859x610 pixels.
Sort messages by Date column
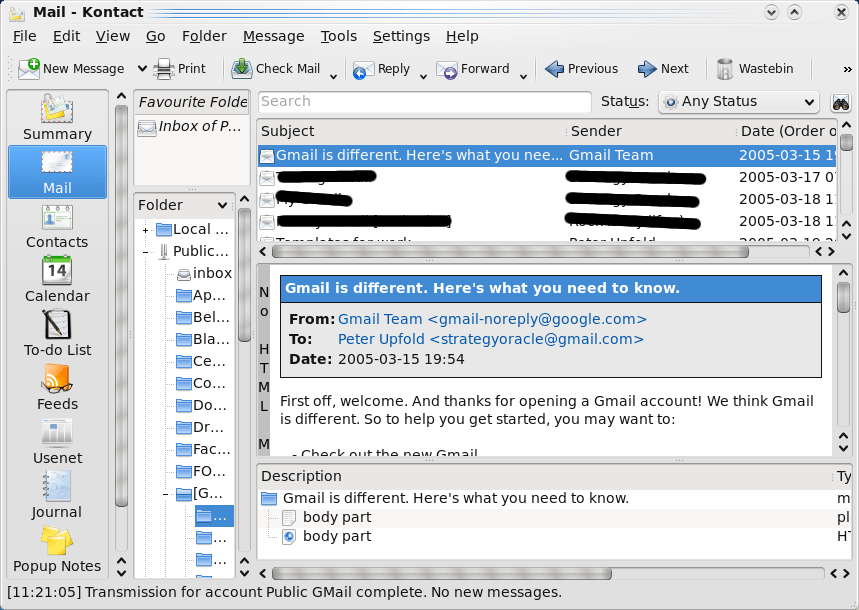(787, 132)
